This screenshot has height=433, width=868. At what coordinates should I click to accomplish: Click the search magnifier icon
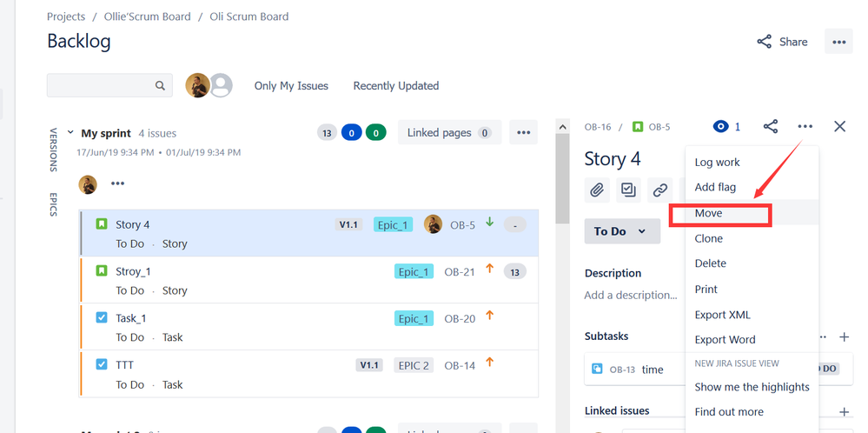(160, 85)
